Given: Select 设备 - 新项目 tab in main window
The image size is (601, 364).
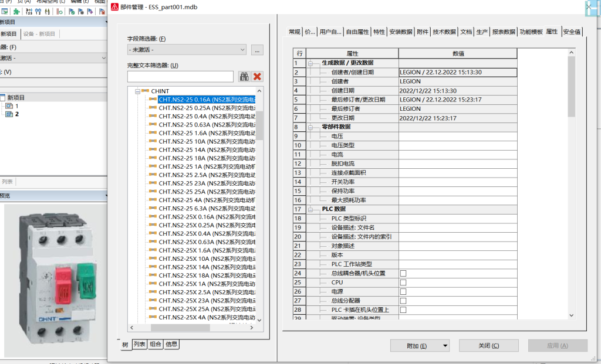Looking at the screenshot, I should point(39,33).
